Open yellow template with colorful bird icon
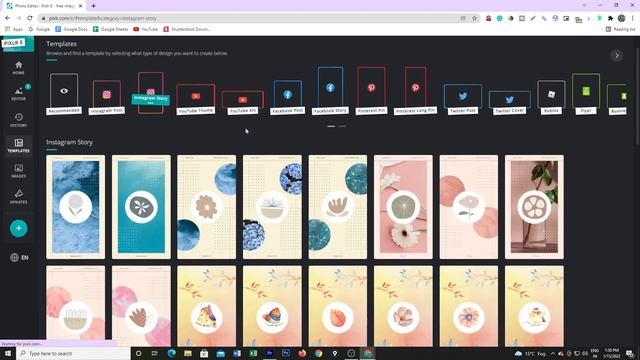 coord(272,306)
